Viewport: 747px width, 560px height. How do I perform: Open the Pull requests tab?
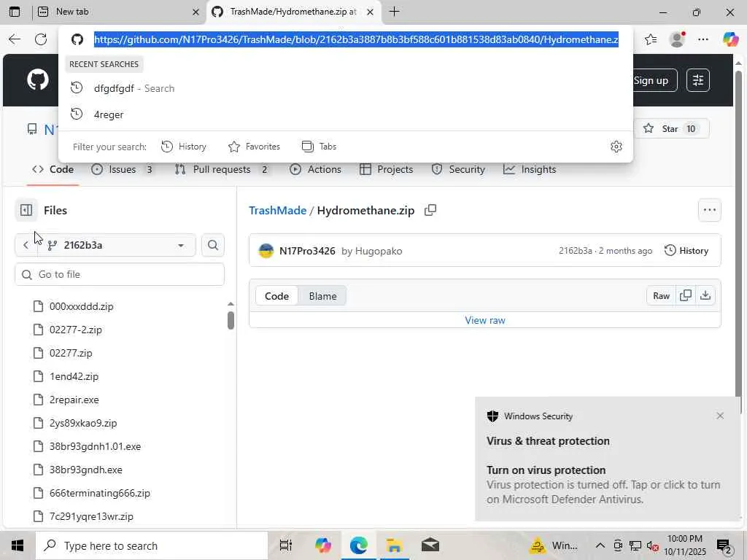[x=222, y=169]
